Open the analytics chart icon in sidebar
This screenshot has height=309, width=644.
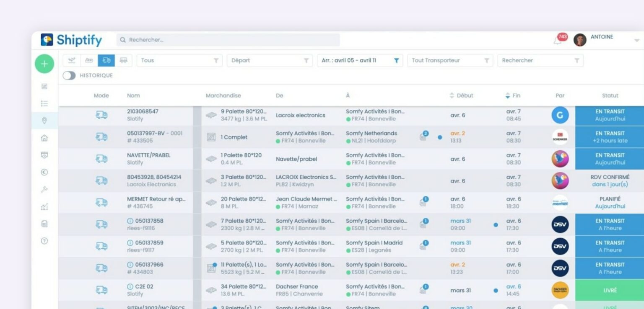(44, 206)
